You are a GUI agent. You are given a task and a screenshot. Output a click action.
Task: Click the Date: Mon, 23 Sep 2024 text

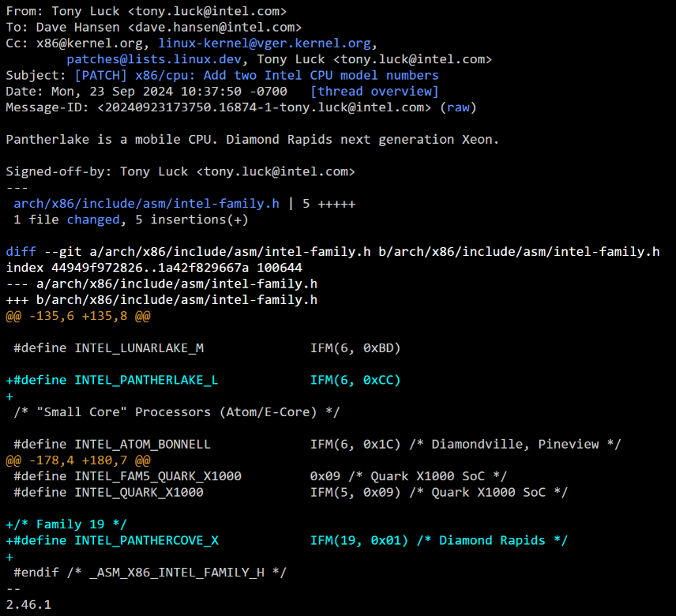pos(147,92)
